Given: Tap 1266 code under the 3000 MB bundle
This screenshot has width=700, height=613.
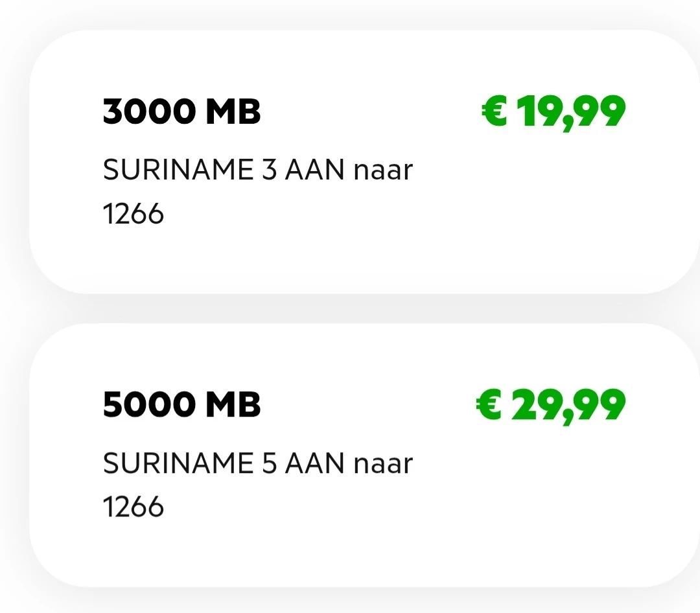Looking at the screenshot, I should click(x=134, y=213).
